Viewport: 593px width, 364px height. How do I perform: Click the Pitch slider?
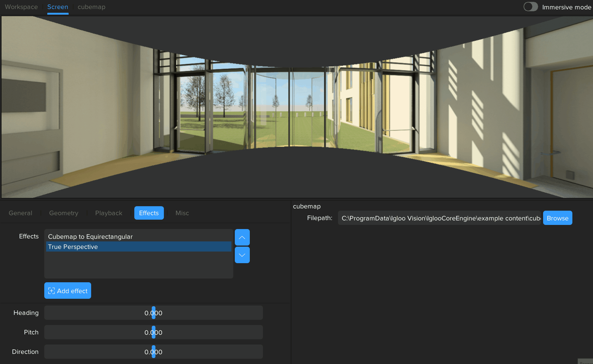coord(153,332)
